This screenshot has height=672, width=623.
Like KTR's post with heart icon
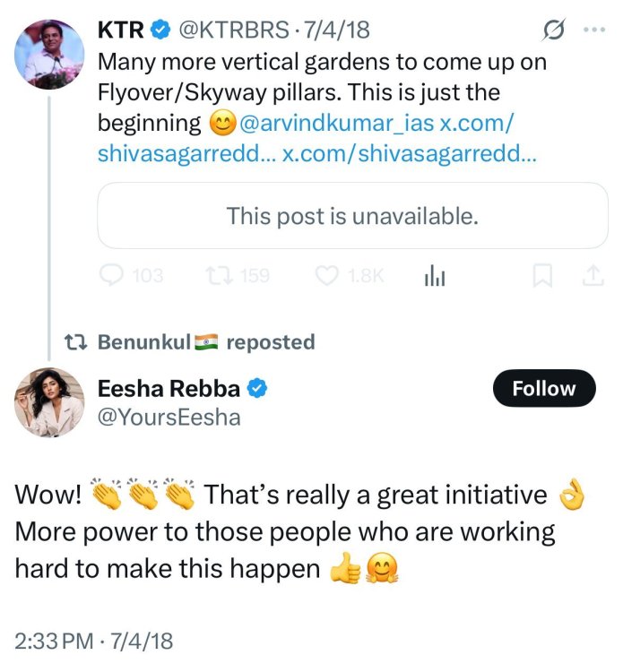[326, 277]
